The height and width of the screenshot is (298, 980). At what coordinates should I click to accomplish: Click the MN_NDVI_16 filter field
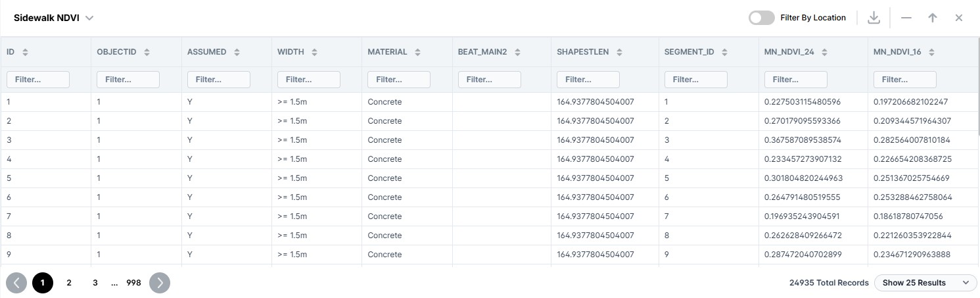905,80
